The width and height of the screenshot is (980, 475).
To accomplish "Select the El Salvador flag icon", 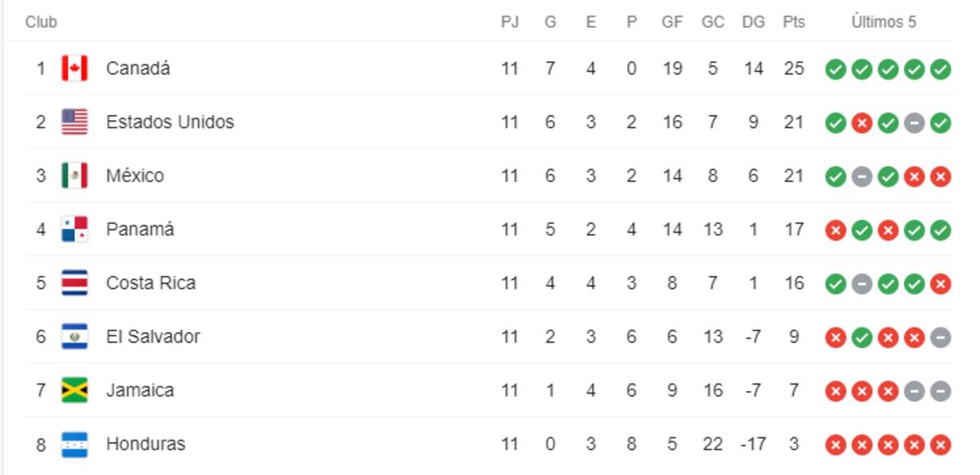I will (74, 336).
